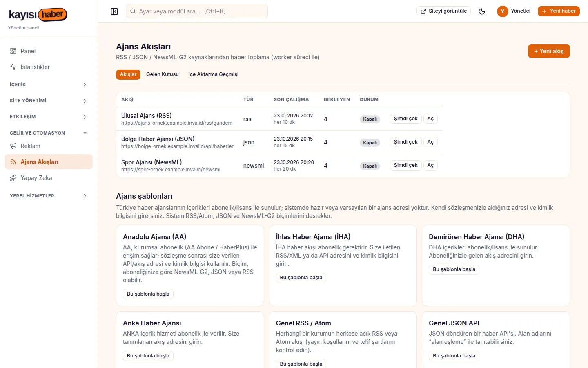Screen dimensions: 588x368
Task: Switch to the Gelen Kutusu tab
Action: (x=163, y=74)
